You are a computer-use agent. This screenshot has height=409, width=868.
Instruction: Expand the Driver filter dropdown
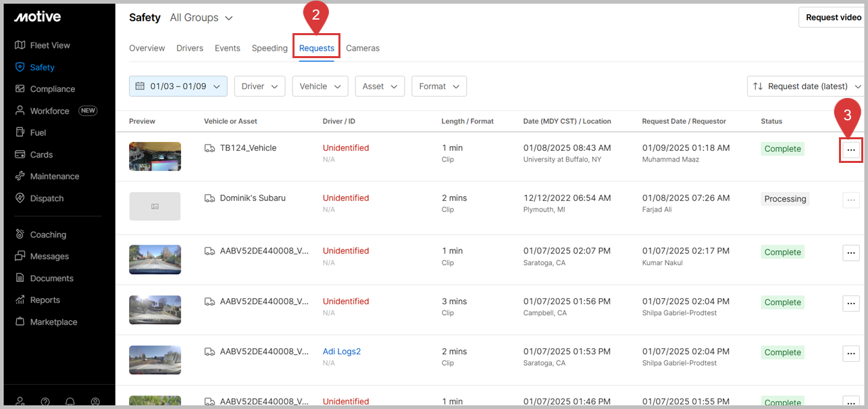tap(259, 87)
